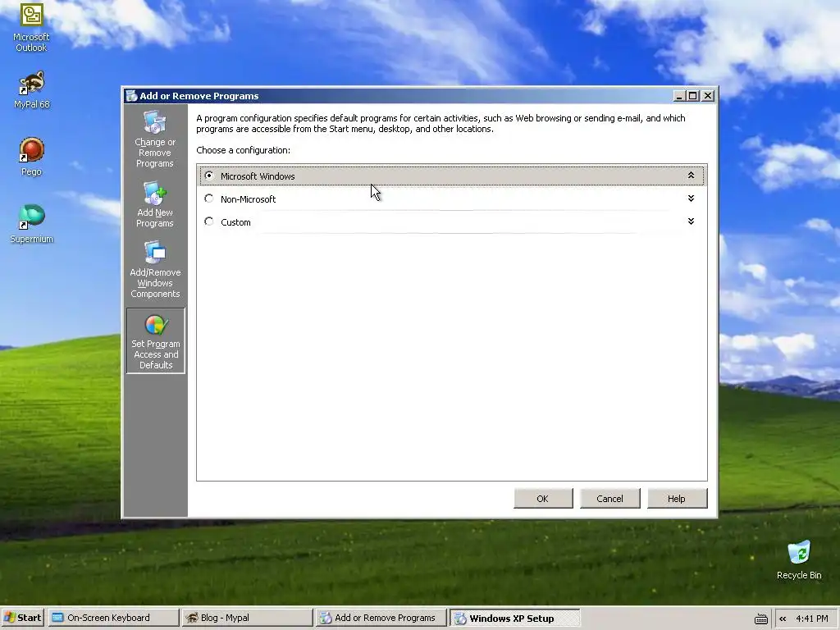Select the Microsoft Windows configuration radio button
Screen dimensions: 840x630
coord(209,176)
